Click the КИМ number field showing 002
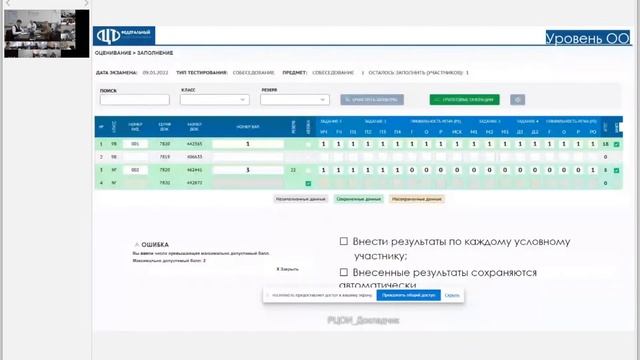 [135, 170]
